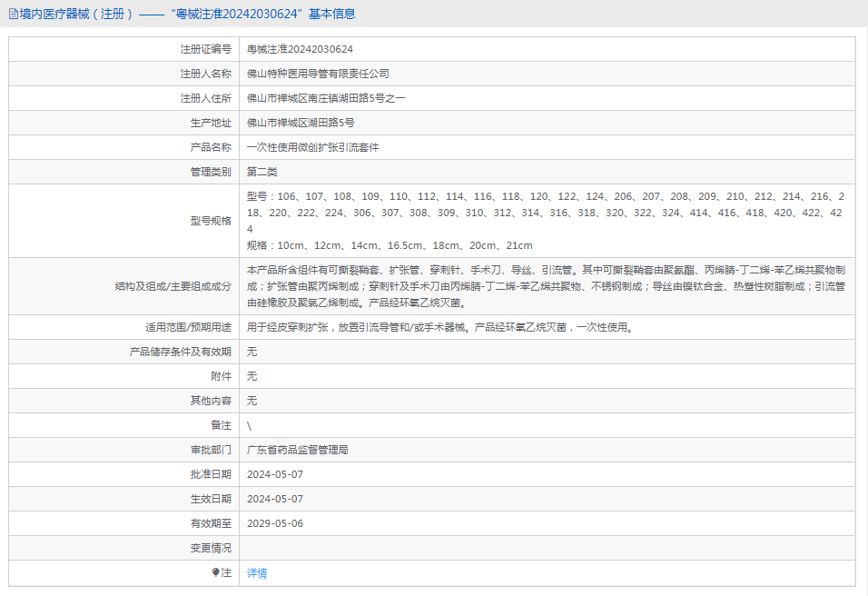Click registrant name 佛山特种医用导管有限责任公司

click(x=318, y=74)
